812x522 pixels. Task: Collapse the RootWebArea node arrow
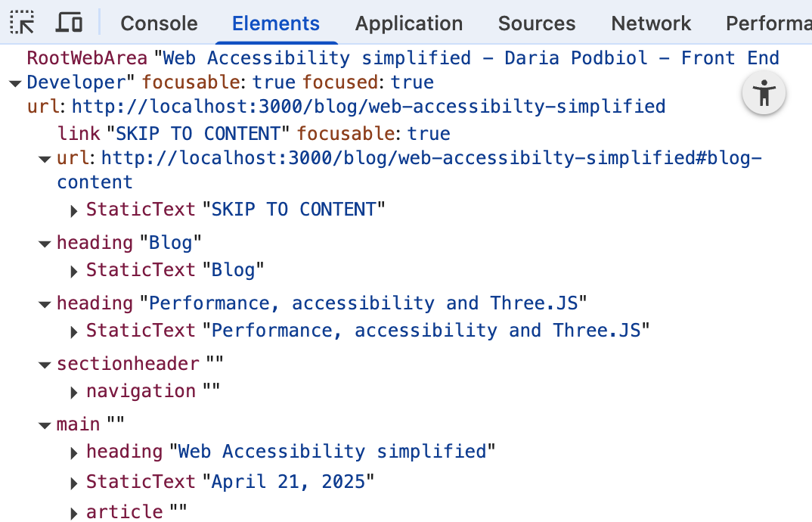point(14,82)
